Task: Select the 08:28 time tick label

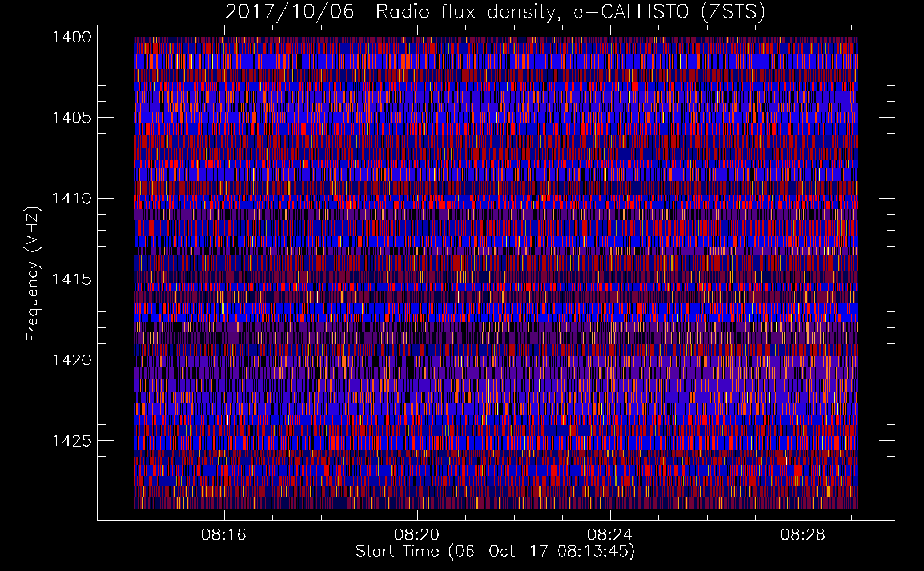Action: click(803, 535)
